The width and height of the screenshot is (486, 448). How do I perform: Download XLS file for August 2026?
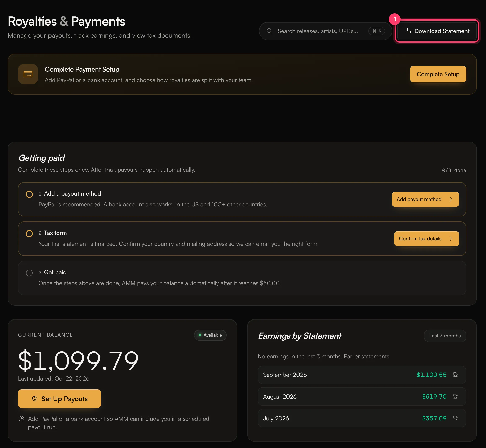point(455,396)
